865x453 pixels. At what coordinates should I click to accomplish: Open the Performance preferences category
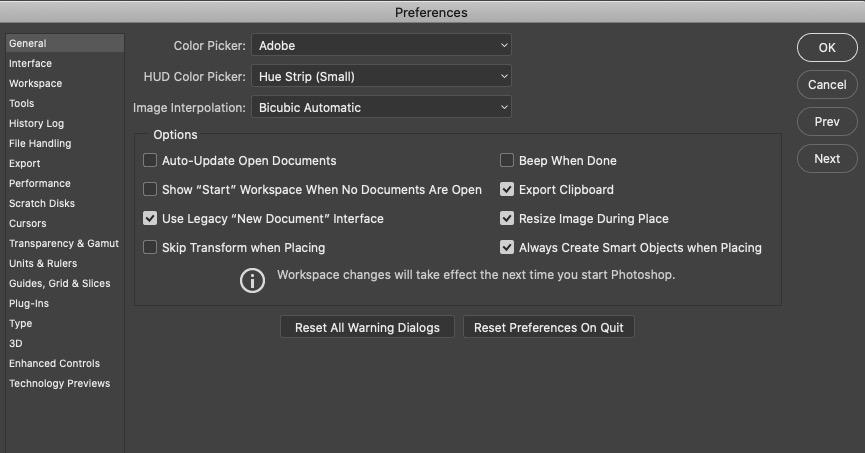pos(40,183)
